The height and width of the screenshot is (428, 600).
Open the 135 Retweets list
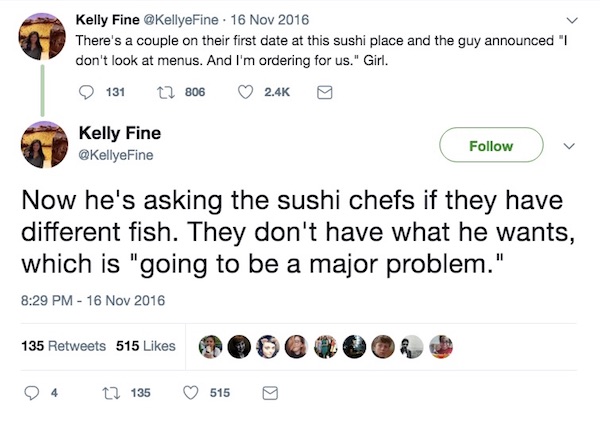pos(64,346)
